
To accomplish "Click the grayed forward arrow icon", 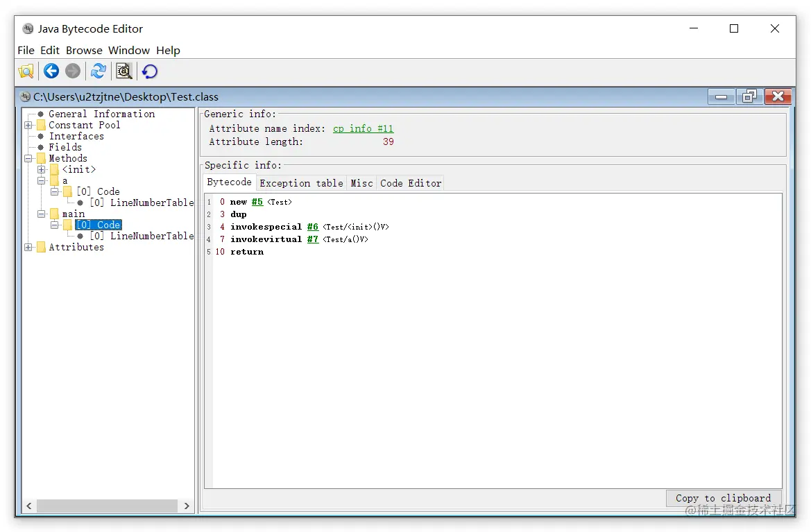I will coord(73,71).
